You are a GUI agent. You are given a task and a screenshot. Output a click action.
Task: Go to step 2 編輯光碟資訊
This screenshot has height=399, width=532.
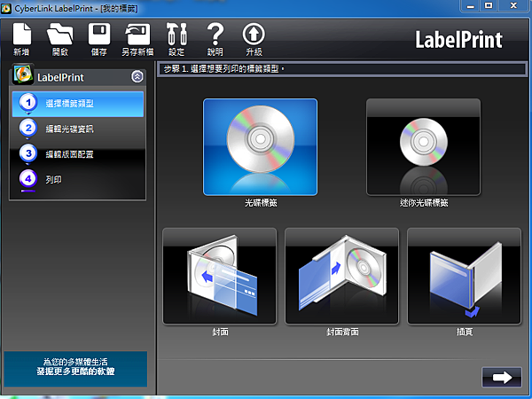pyautogui.click(x=78, y=129)
